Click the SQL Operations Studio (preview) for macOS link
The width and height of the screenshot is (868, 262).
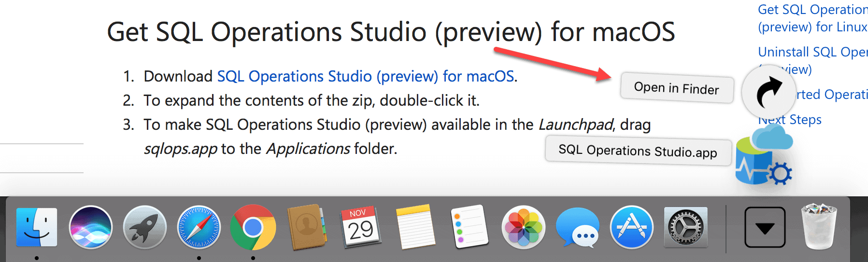(x=366, y=76)
